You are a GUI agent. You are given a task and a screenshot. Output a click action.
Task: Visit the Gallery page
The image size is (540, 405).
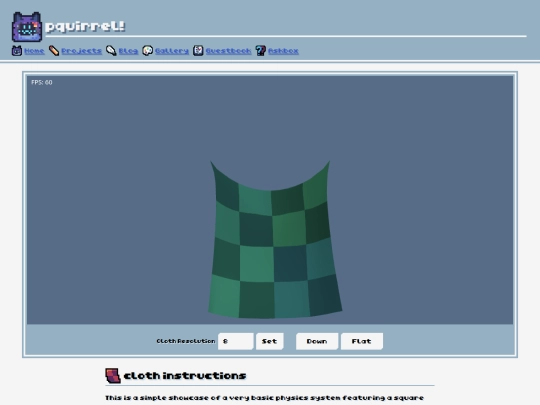[x=172, y=51]
